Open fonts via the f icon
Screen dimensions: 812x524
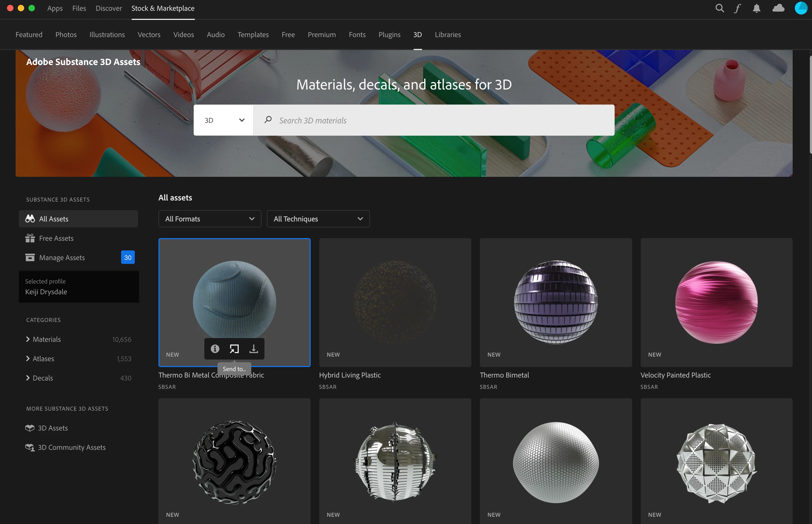coord(737,8)
